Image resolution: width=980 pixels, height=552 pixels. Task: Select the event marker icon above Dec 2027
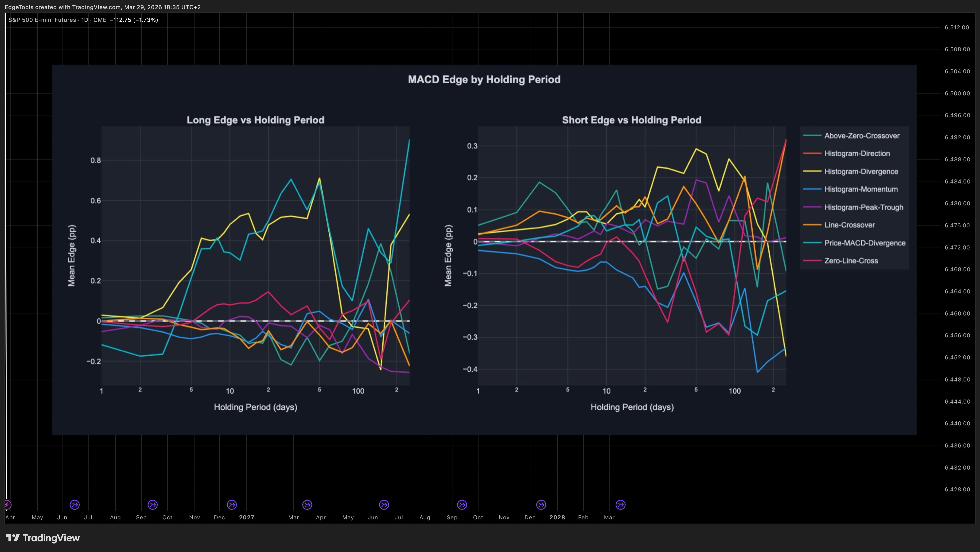pos(541,505)
